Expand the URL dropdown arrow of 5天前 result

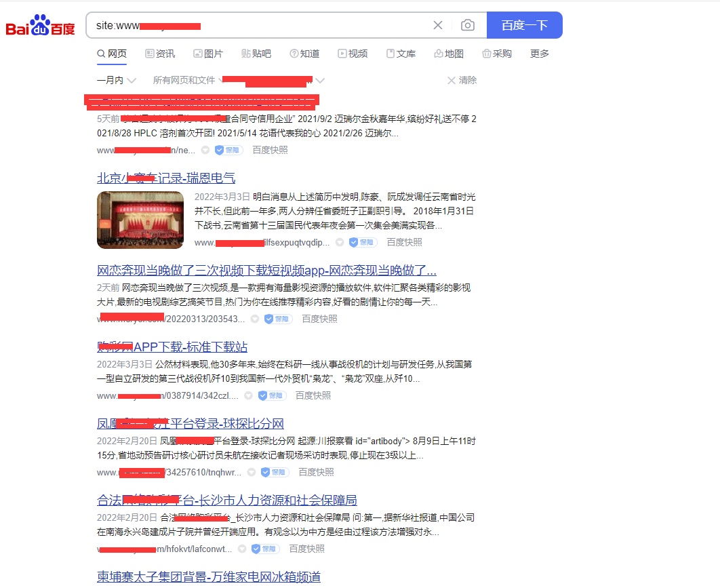coord(205,150)
